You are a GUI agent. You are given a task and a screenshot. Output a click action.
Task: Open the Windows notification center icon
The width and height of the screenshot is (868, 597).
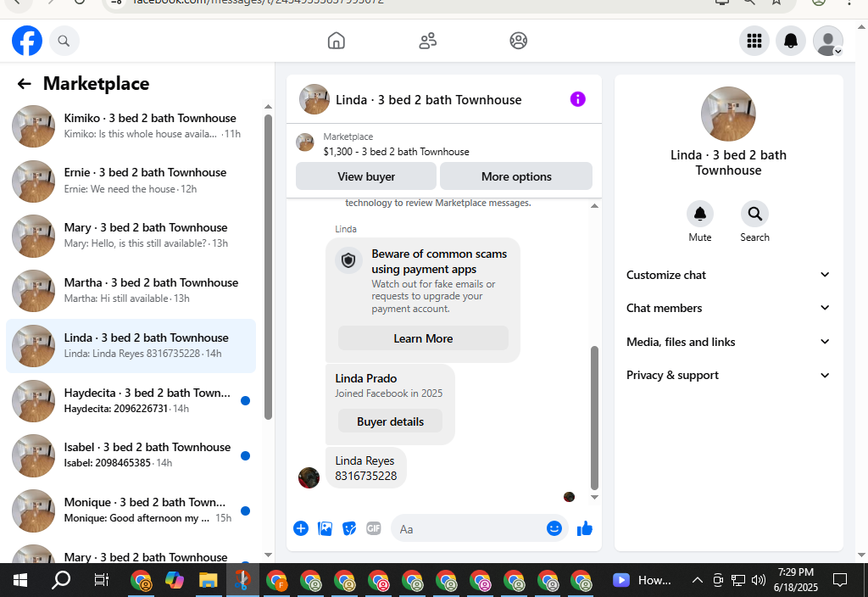[x=840, y=580]
